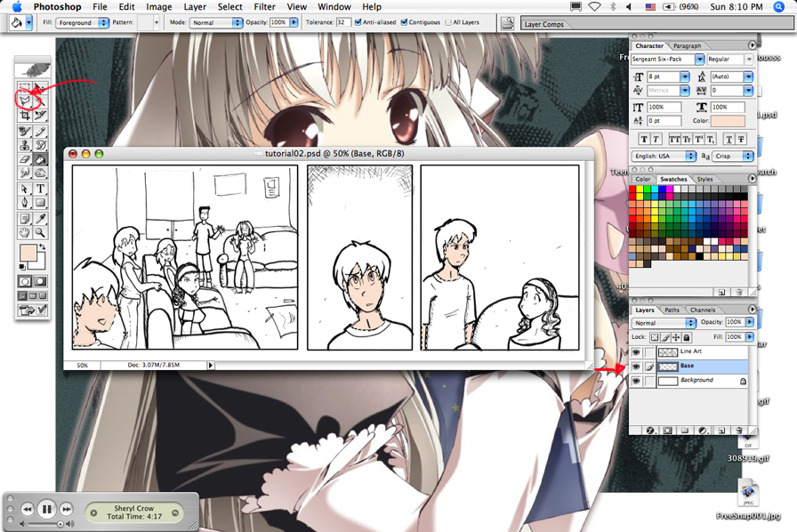Select the Sponge tool

coord(40,173)
